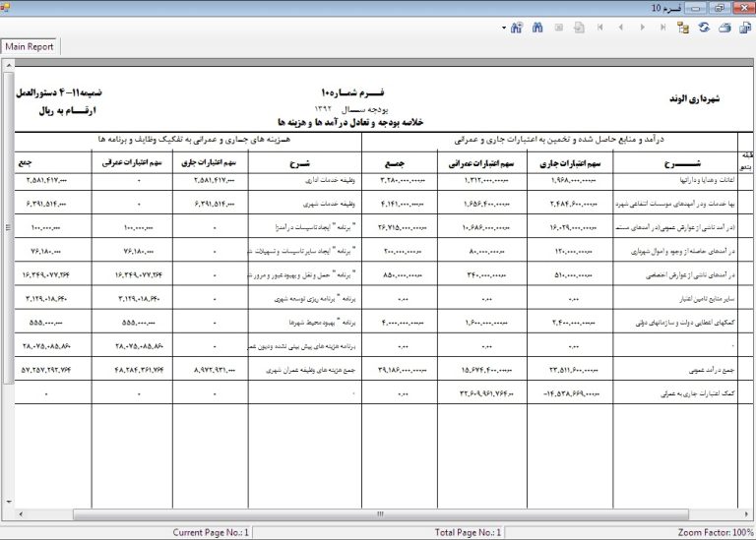Click the plain left-pointing page navigation arrow

(622, 29)
